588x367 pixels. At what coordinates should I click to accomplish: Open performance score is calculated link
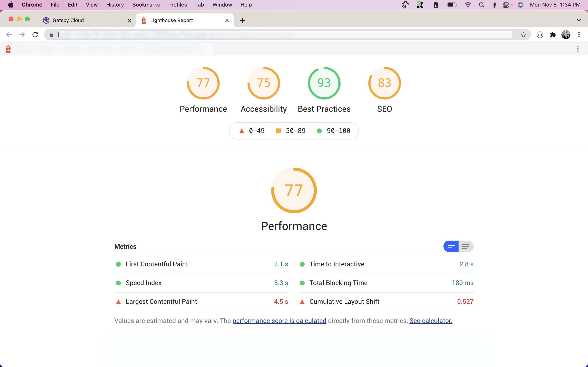(279, 321)
